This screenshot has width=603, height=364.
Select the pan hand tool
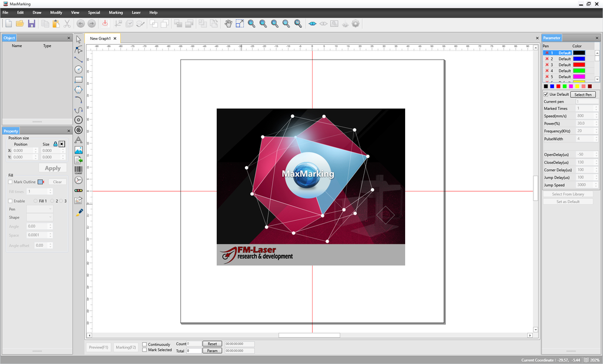(228, 24)
